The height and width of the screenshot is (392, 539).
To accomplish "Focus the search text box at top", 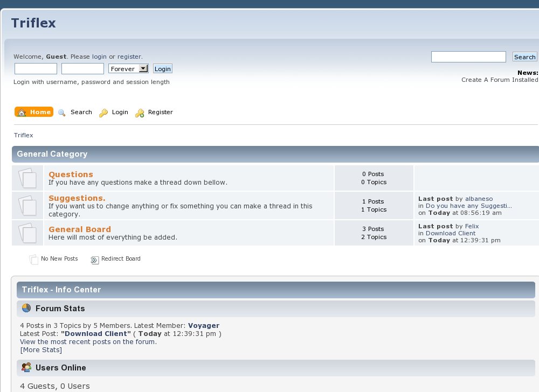I will click(468, 57).
